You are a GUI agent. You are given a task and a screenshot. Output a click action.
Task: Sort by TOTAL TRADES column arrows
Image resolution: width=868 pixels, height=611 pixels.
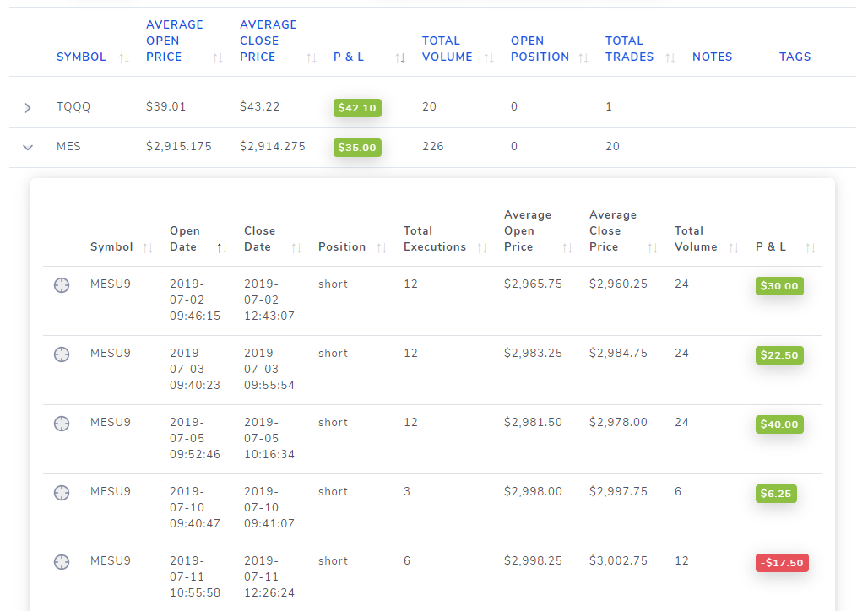tap(670, 57)
